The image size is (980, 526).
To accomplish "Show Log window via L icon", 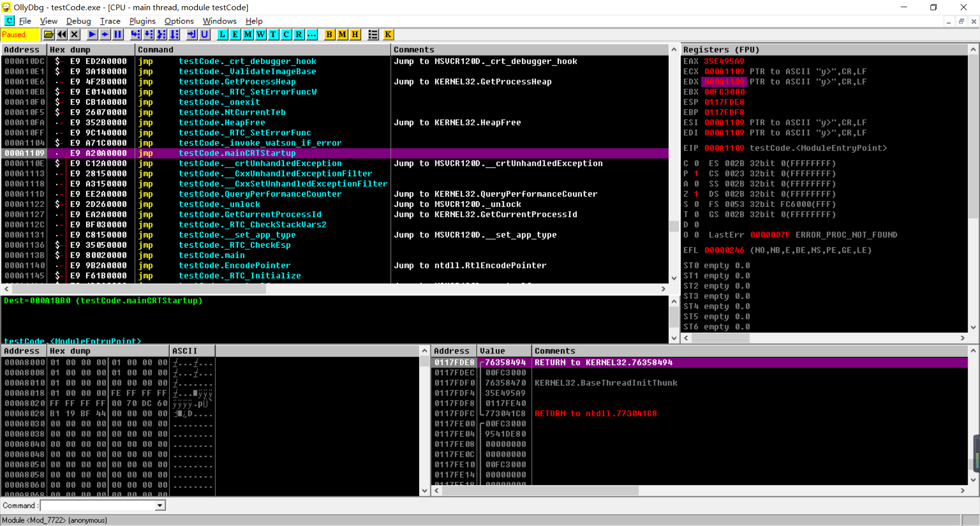I will pos(223,35).
